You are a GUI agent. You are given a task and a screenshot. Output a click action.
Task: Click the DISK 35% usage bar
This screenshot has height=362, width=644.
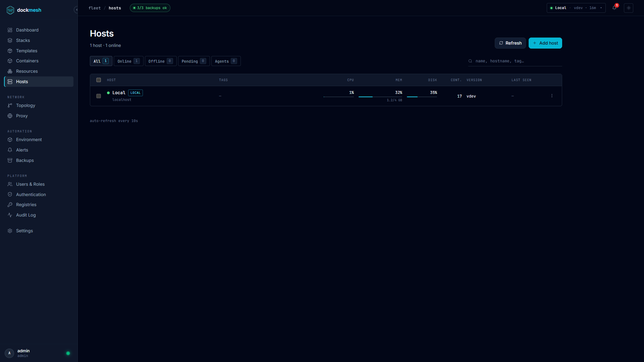422,97
